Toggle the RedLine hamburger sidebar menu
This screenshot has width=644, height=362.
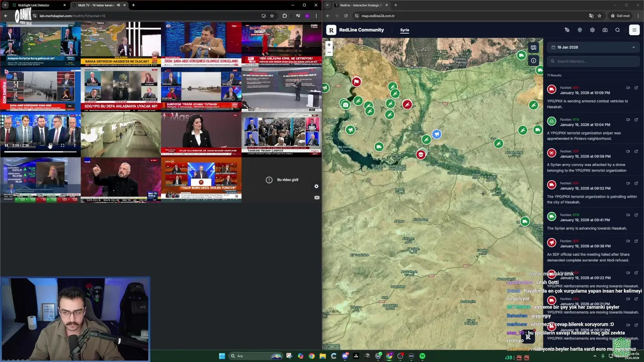(x=634, y=30)
